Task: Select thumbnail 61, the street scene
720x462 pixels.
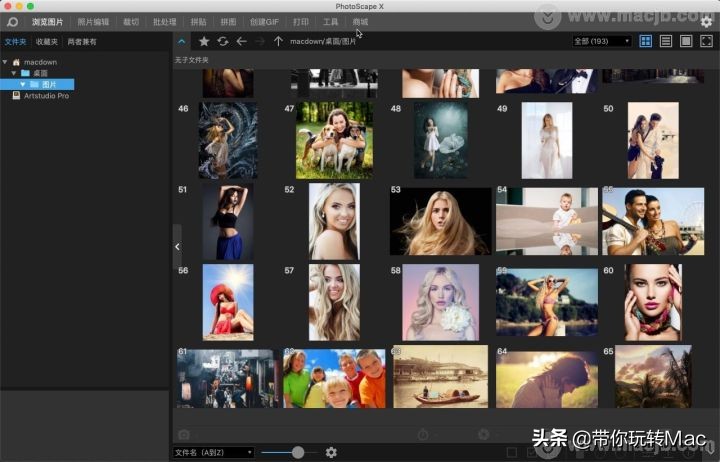Action: click(x=228, y=379)
